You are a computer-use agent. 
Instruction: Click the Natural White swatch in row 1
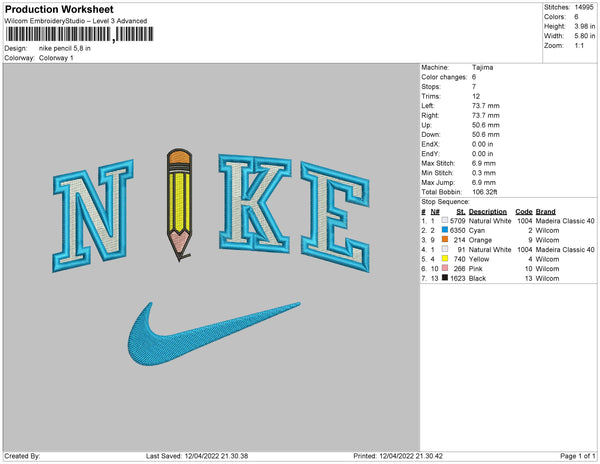coord(445,220)
